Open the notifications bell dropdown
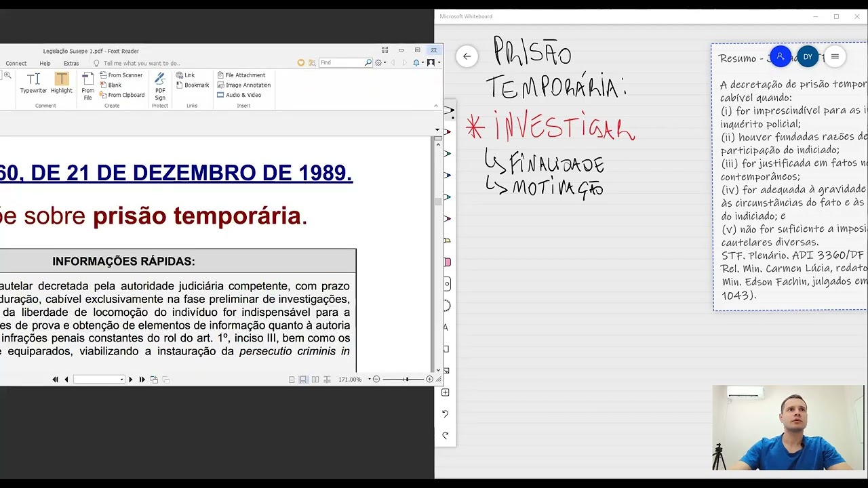This screenshot has width=868, height=488. tap(418, 62)
